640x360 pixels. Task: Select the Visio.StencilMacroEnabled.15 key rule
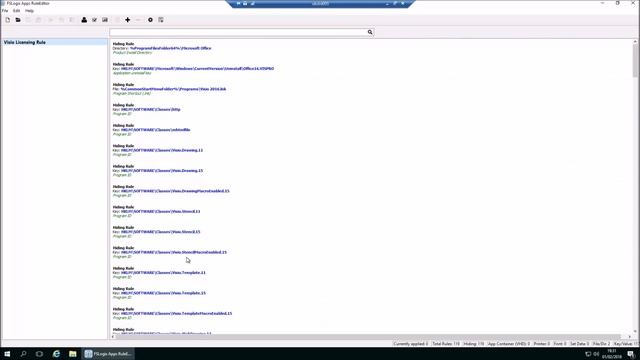169,252
